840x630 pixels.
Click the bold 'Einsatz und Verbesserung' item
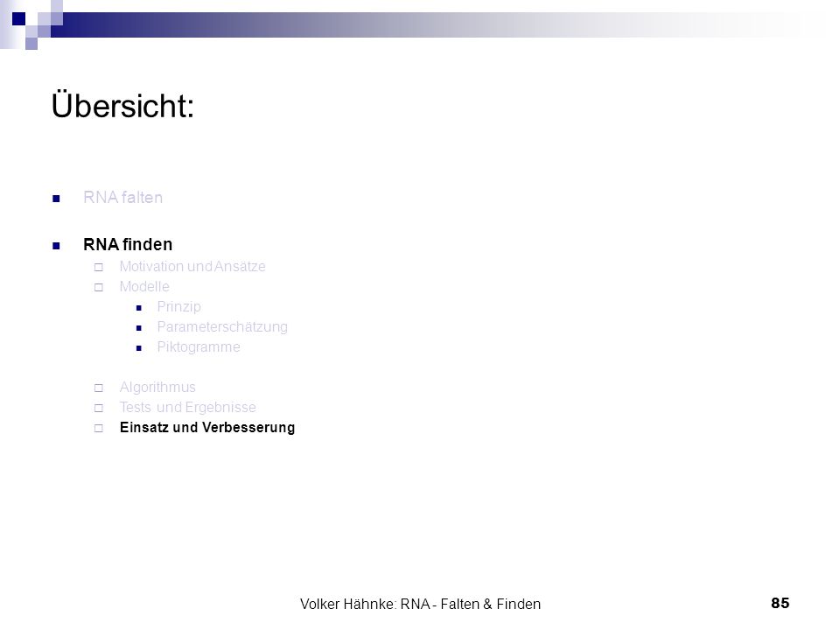coord(207,428)
